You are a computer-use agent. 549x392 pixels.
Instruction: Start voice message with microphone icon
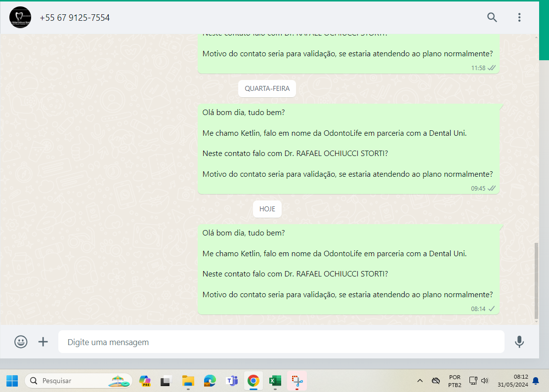[x=519, y=342]
